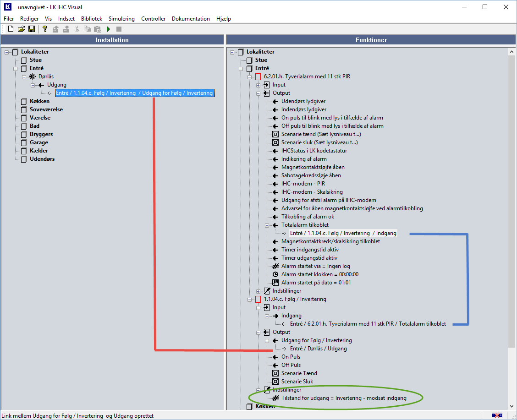Save the project with the floppy disk icon
This screenshot has width=517, height=420.
[x=32, y=29]
